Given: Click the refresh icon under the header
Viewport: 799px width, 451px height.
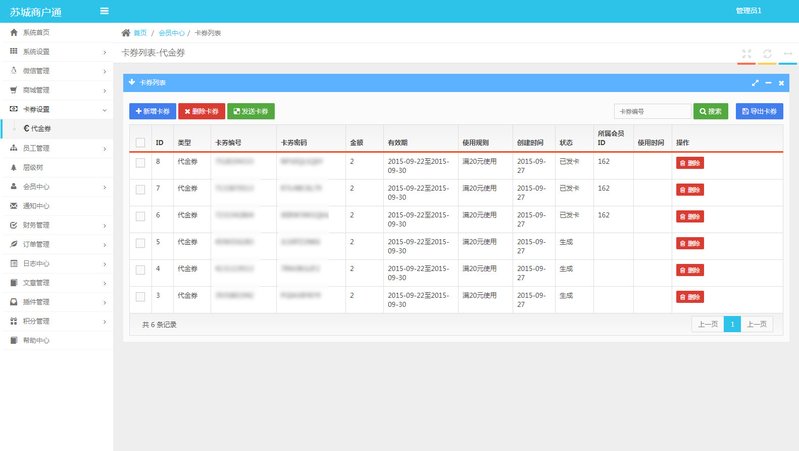Looking at the screenshot, I should [x=767, y=54].
